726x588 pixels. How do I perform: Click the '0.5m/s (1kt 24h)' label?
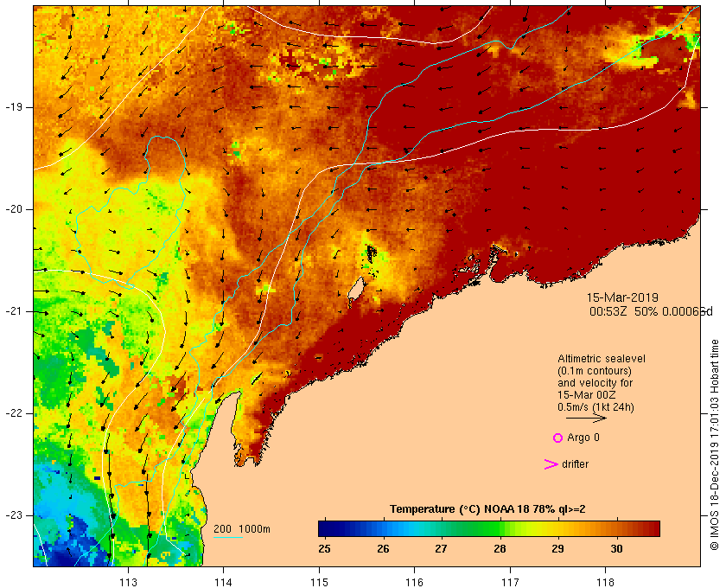[595, 407]
